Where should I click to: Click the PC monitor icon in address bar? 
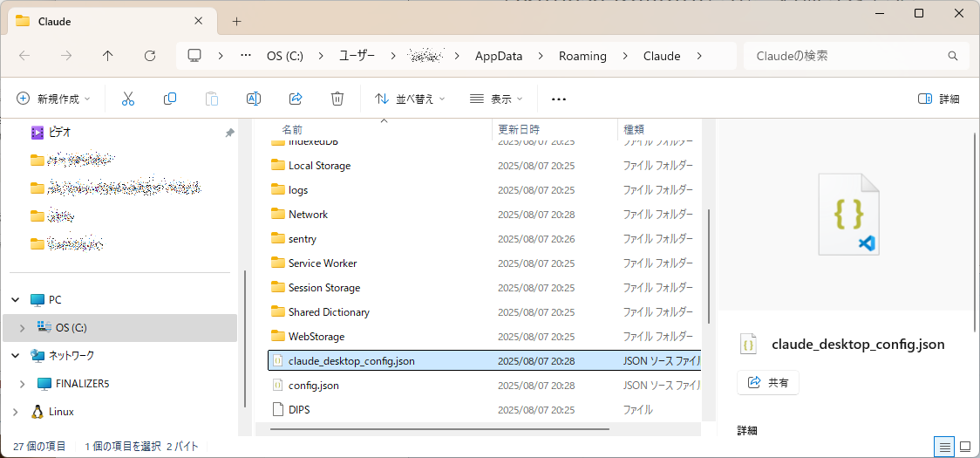[194, 56]
